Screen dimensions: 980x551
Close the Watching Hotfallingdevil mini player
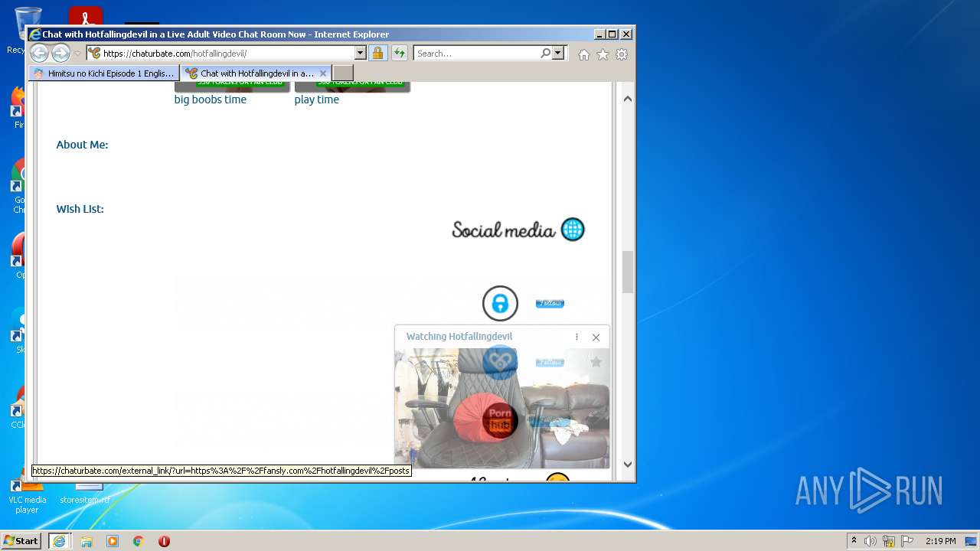pyautogui.click(x=596, y=337)
